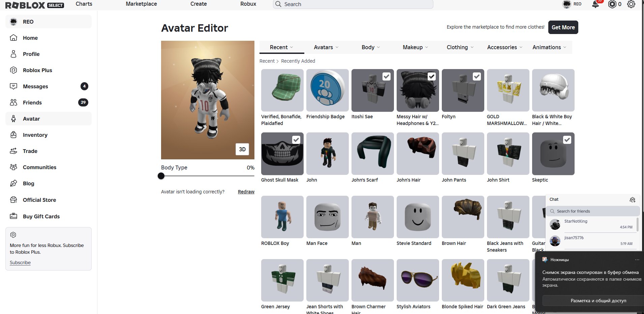The height and width of the screenshot is (314, 644).
Task: Click the Get More button
Action: 563,27
